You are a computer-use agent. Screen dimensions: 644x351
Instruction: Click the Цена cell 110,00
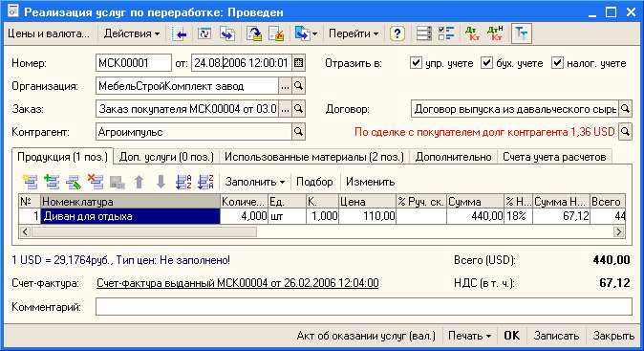367,216
